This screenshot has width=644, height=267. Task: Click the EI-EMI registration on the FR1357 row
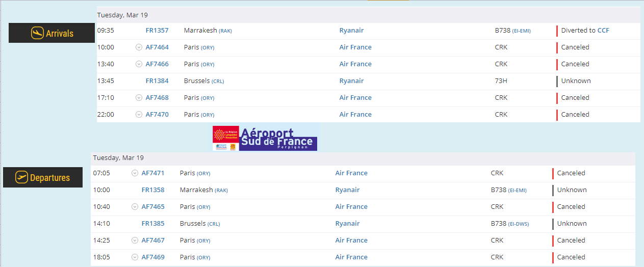point(522,31)
